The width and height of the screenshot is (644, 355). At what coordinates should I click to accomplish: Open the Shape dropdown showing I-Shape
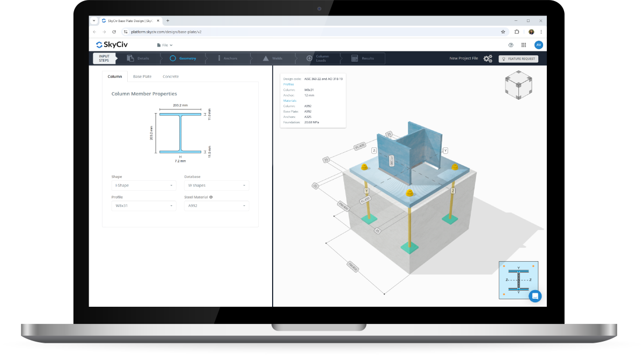tap(143, 185)
